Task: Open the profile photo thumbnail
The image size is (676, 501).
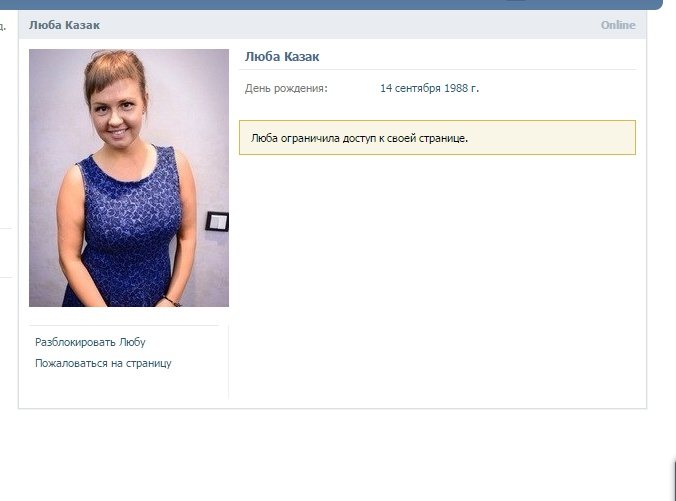Action: click(128, 178)
